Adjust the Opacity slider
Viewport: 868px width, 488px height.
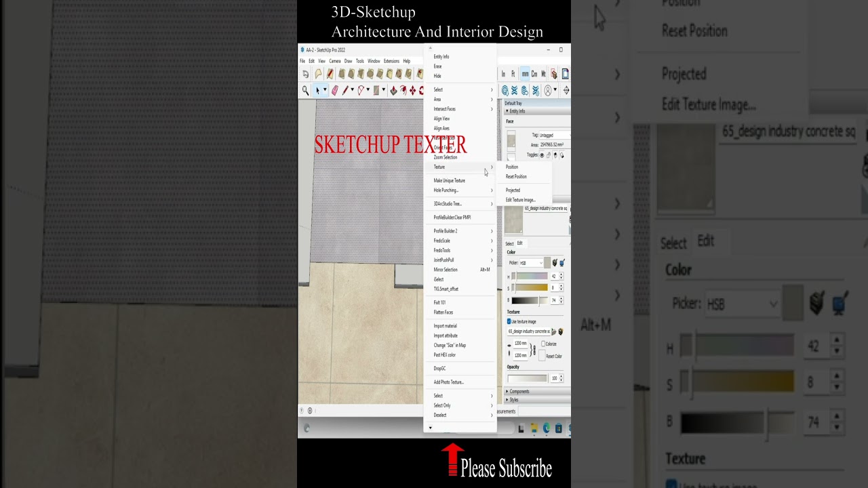coord(527,378)
